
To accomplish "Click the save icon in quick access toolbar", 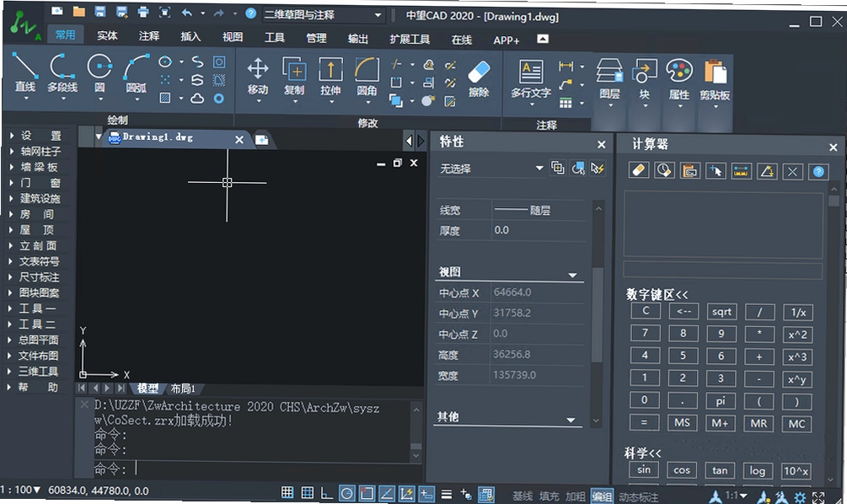I will point(100,11).
